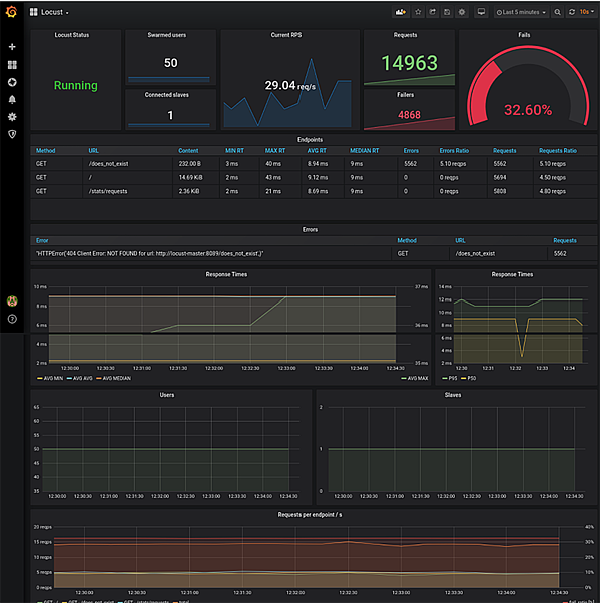Open the Alerting bell icon
This screenshot has width=600, height=603.
click(x=12, y=100)
